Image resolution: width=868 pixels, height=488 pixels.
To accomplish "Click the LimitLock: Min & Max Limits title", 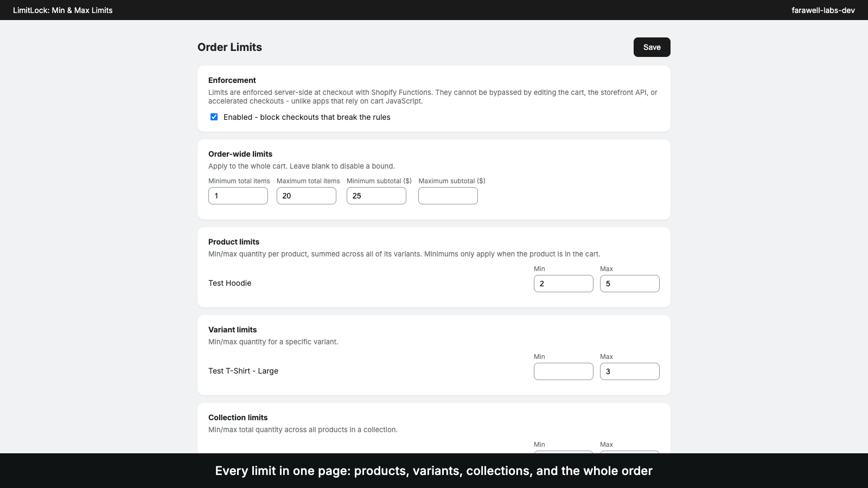I will click(x=63, y=10).
